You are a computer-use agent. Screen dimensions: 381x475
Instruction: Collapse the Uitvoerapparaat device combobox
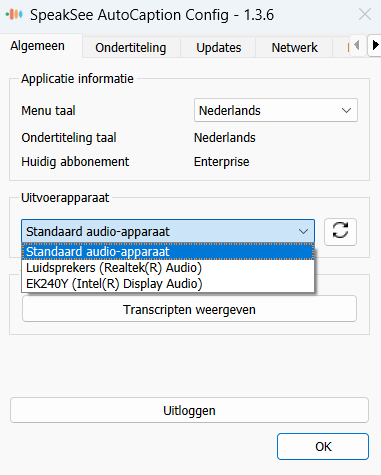(168, 231)
